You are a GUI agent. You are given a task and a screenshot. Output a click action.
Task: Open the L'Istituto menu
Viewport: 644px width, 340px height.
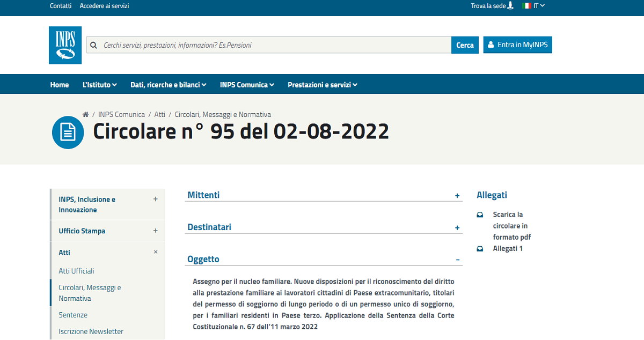click(x=99, y=85)
